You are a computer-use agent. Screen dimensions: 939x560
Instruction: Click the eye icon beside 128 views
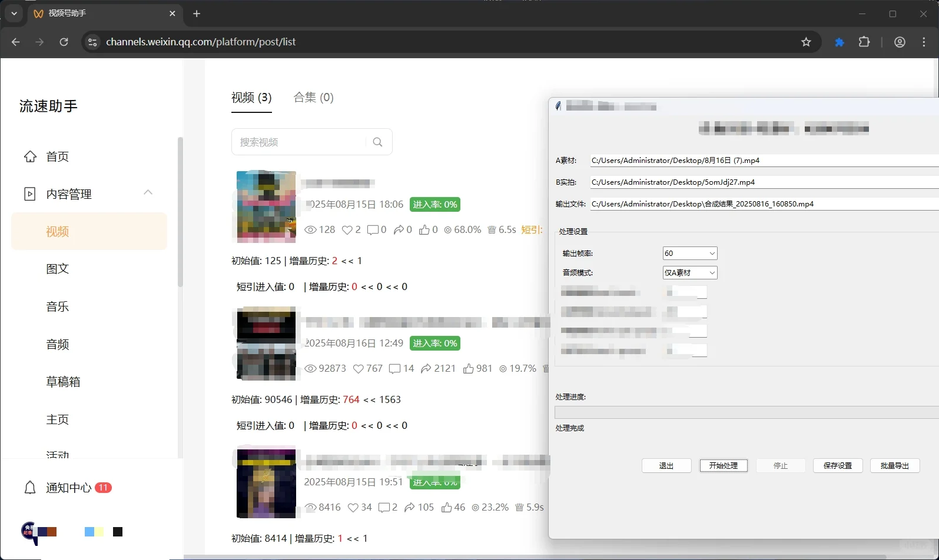(310, 229)
